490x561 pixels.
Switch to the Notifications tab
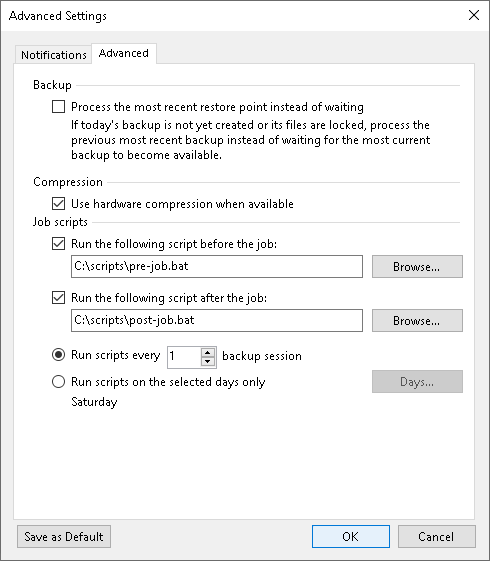[x=53, y=55]
